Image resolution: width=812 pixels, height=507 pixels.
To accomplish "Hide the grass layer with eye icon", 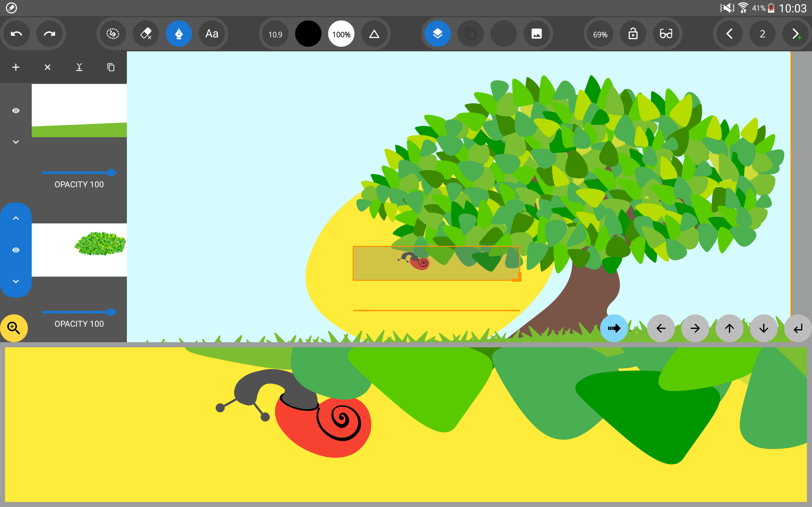I will [x=16, y=111].
